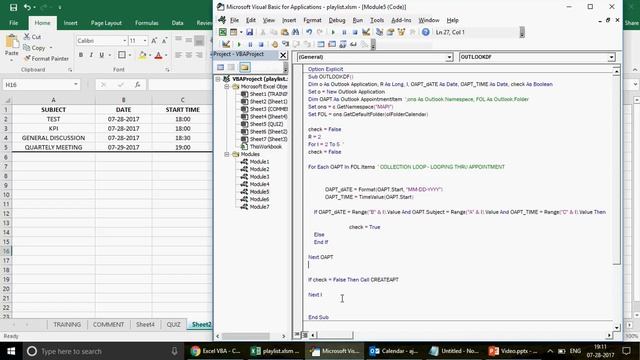Toggle Design Mode in Debug toolbar

[226, 44]
